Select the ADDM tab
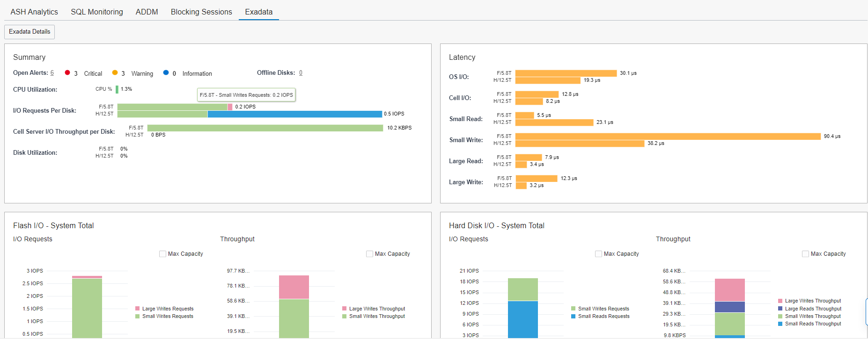This screenshot has height=339, width=868. click(x=147, y=12)
